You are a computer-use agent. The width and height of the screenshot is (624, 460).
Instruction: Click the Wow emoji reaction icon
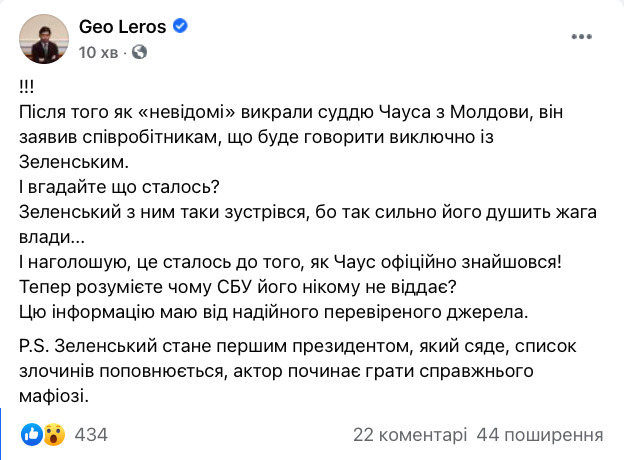click(x=54, y=435)
